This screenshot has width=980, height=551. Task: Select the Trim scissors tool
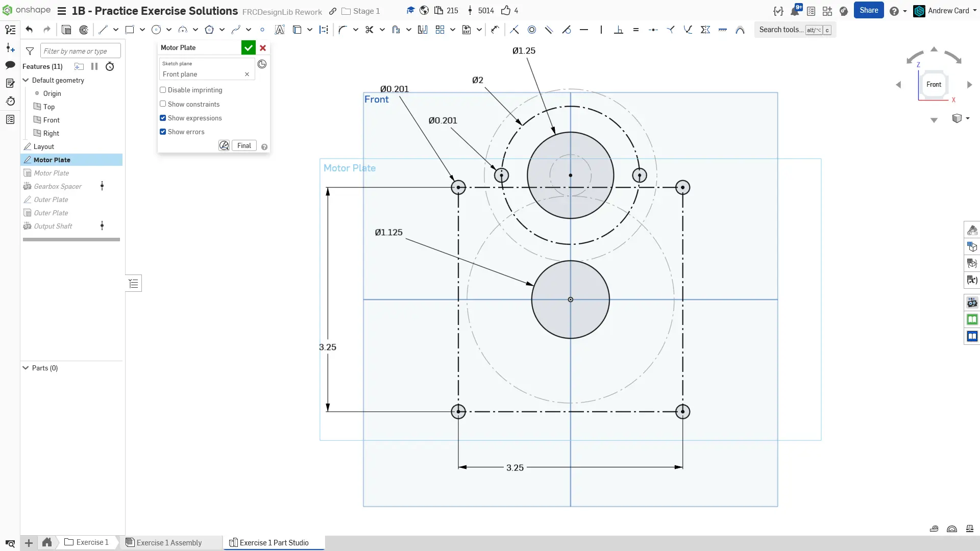[370, 30]
